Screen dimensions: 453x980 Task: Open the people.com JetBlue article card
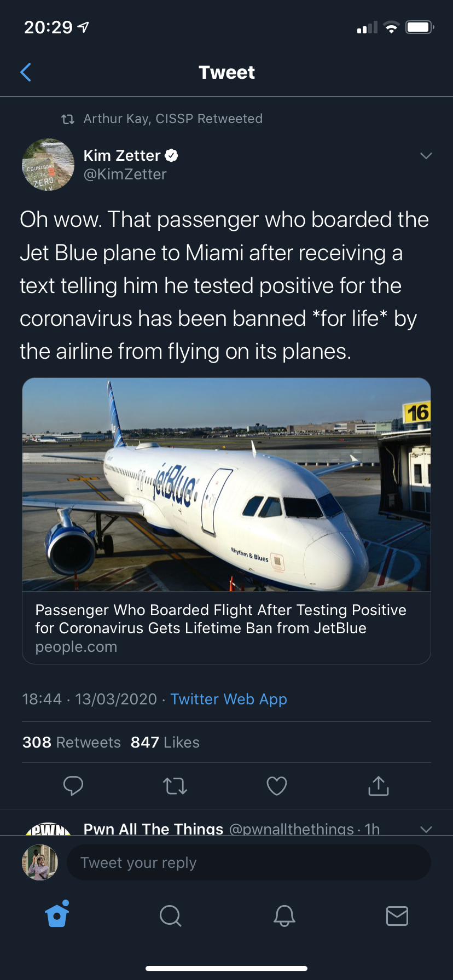(x=226, y=628)
